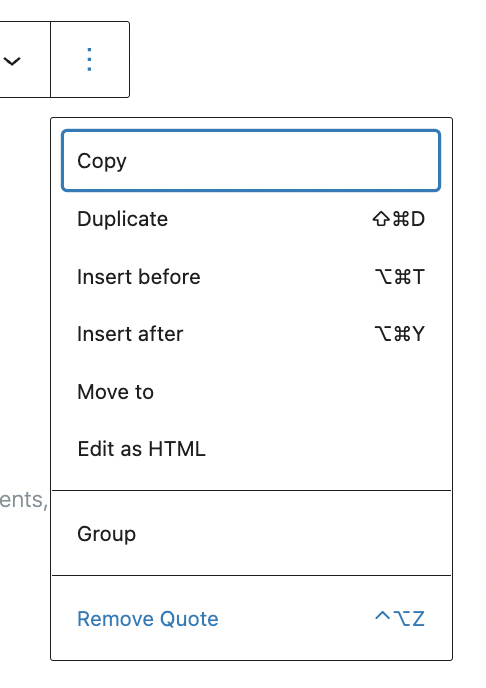The height and width of the screenshot is (688, 486).
Task: Click the control caret in Remove Quote shortcut
Action: pos(382,616)
